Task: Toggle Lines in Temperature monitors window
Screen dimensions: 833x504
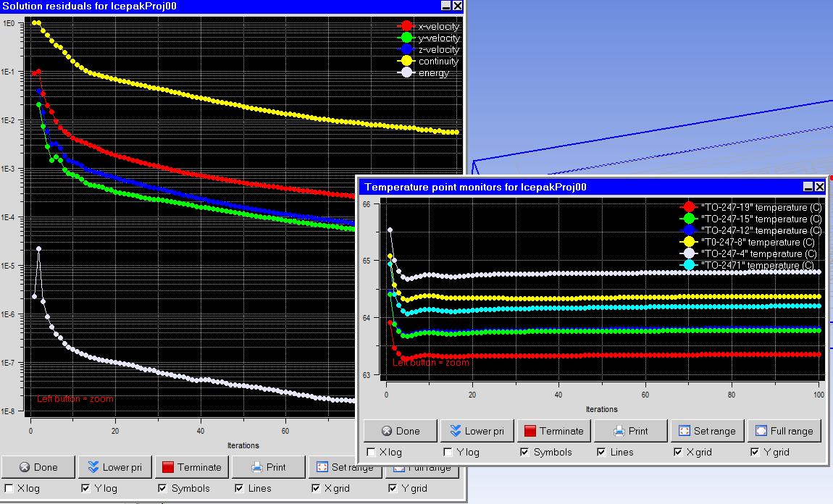Action: click(x=601, y=452)
